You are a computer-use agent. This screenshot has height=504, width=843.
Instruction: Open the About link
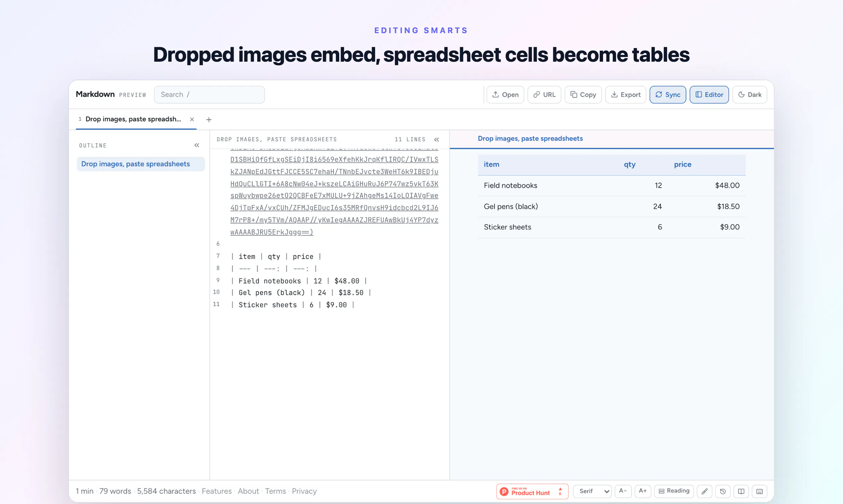[x=248, y=491]
